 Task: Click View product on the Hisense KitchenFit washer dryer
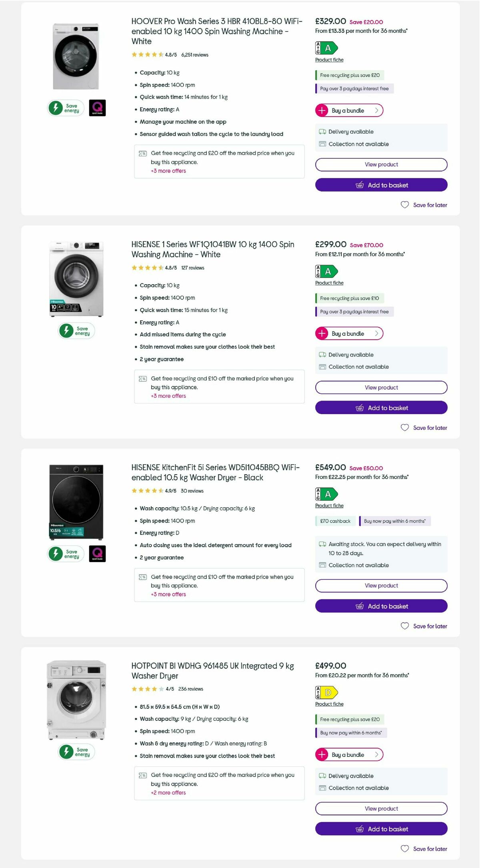[380, 585]
